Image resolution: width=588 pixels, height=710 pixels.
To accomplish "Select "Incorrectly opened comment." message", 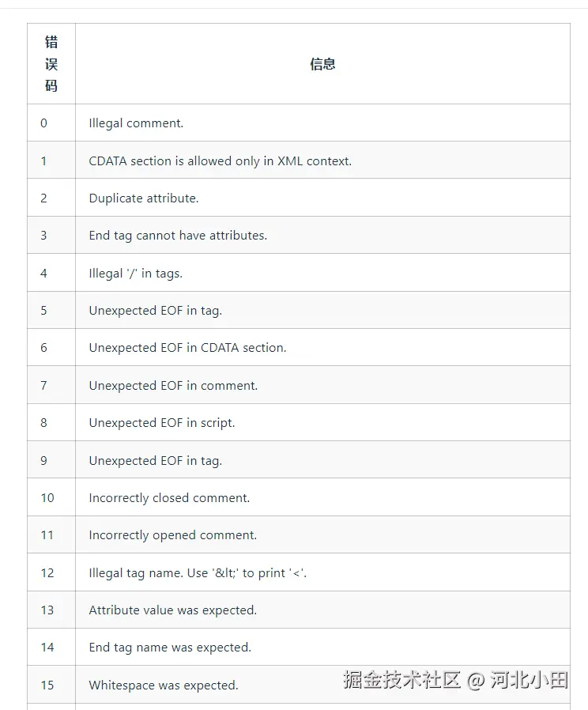I will tap(172, 535).
